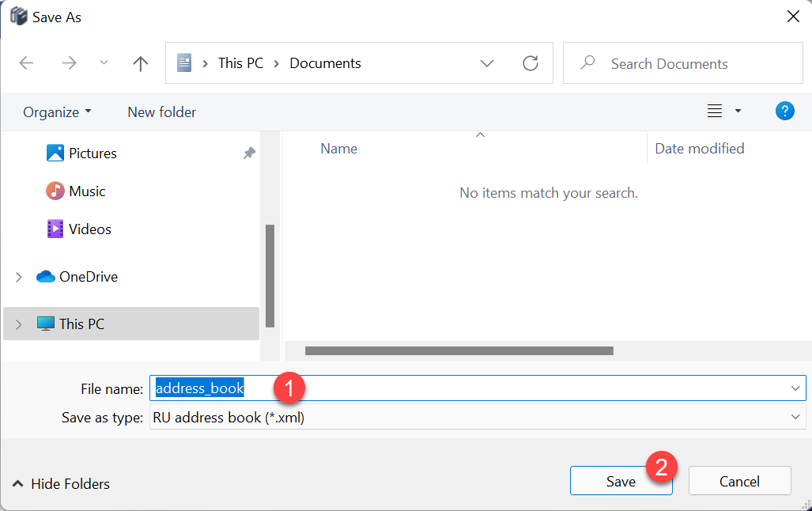This screenshot has width=812, height=511.
Task: Open the Organize menu
Action: [x=57, y=112]
